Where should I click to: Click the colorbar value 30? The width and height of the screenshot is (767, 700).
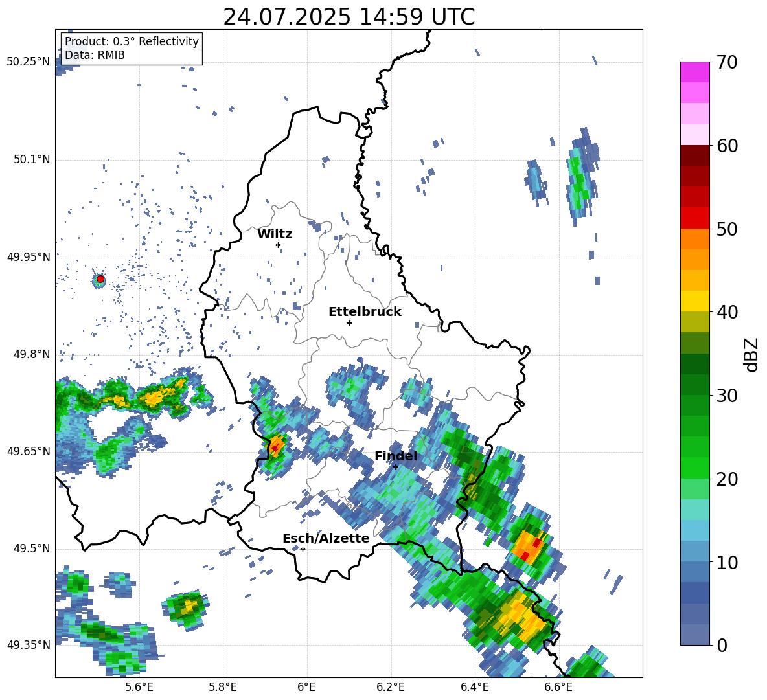coord(727,396)
